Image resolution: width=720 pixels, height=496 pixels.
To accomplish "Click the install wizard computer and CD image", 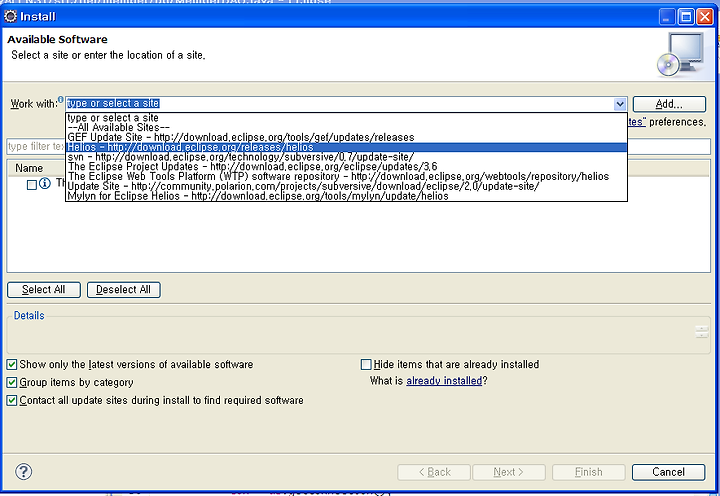I will coord(680,55).
